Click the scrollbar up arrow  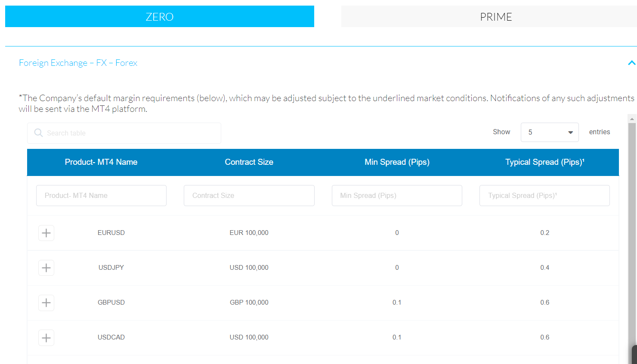[x=632, y=119]
